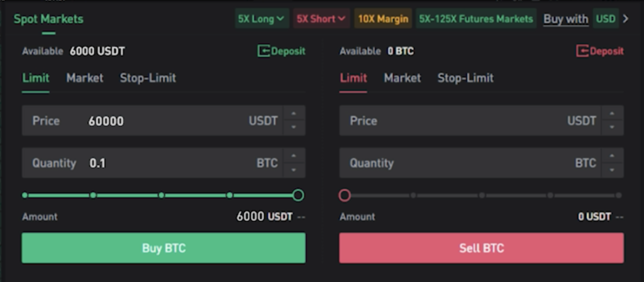Decrease sell quantity with down arrow
This screenshot has width=644, height=282.
click(x=613, y=170)
